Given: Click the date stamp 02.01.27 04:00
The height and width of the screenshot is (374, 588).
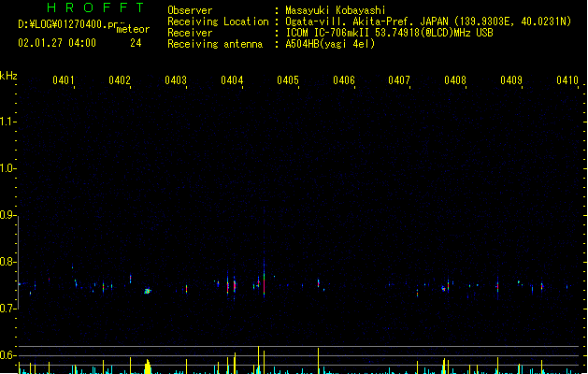Looking at the screenshot, I should 57,43.
